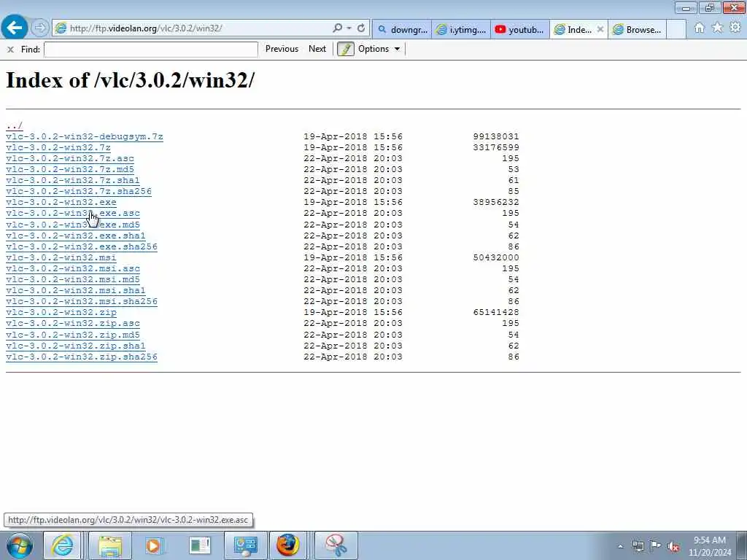Switch to the i.ytimg... tab
The height and width of the screenshot is (560, 747).
(x=461, y=29)
